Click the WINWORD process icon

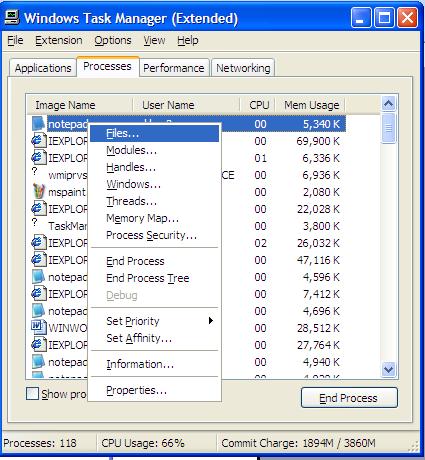(x=38, y=328)
